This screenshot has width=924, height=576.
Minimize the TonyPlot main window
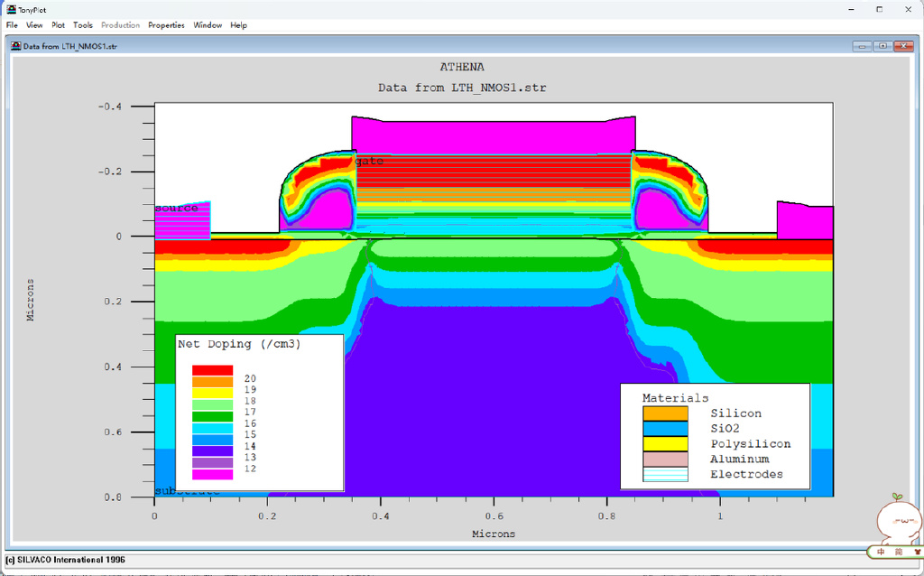[852, 9]
